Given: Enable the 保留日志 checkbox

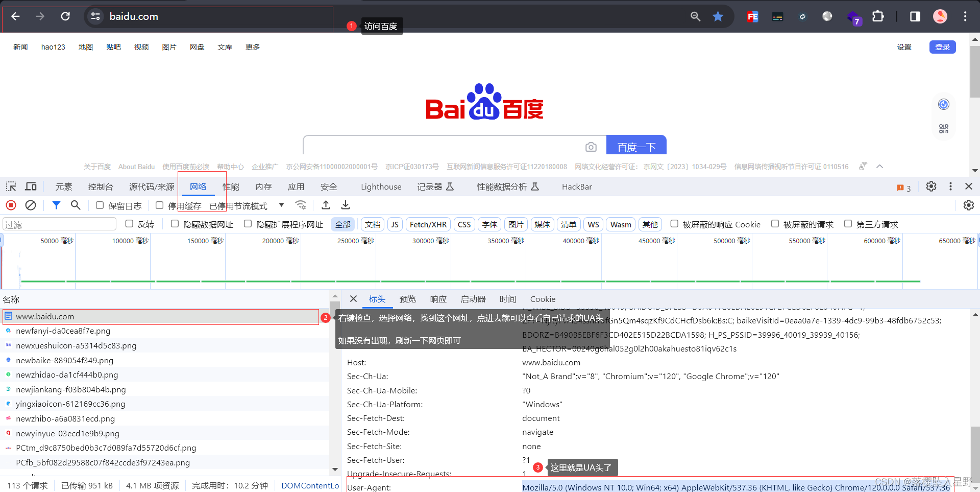Looking at the screenshot, I should coord(100,205).
